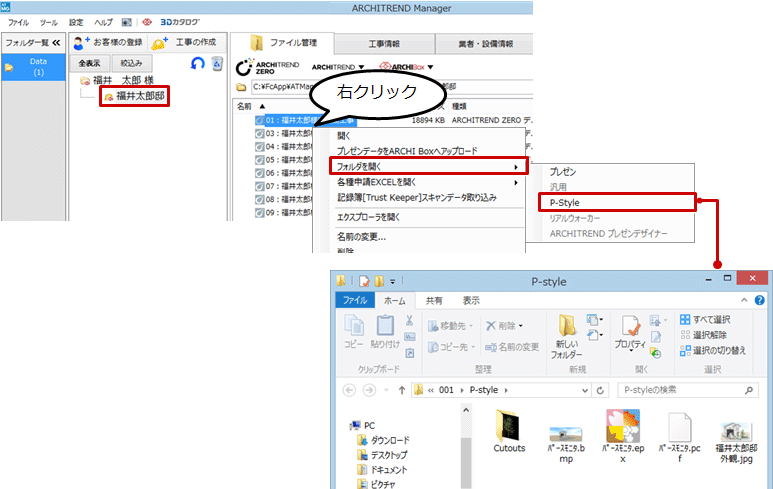
Task: Click the blue refresh arrow icon
Action: [198, 63]
